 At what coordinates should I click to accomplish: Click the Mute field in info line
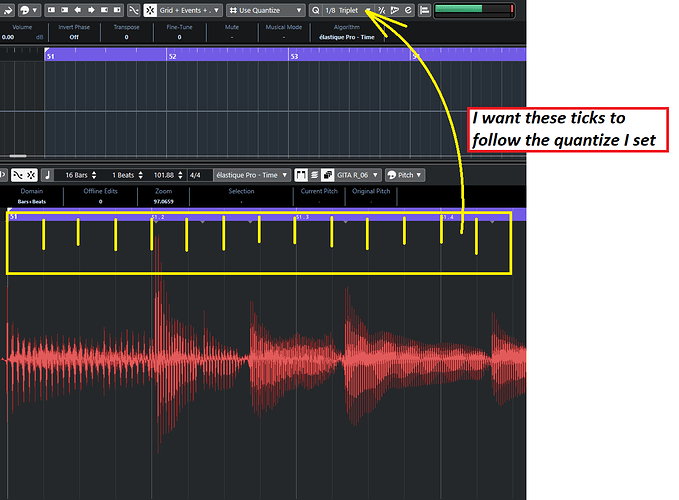[x=232, y=32]
